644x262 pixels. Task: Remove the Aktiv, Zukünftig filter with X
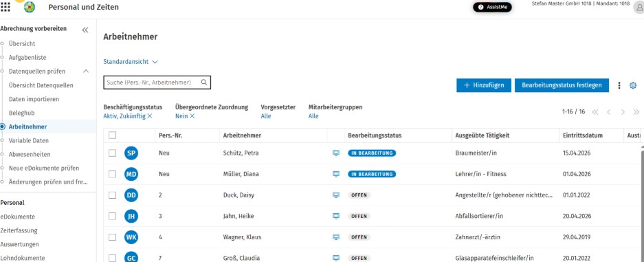click(150, 116)
